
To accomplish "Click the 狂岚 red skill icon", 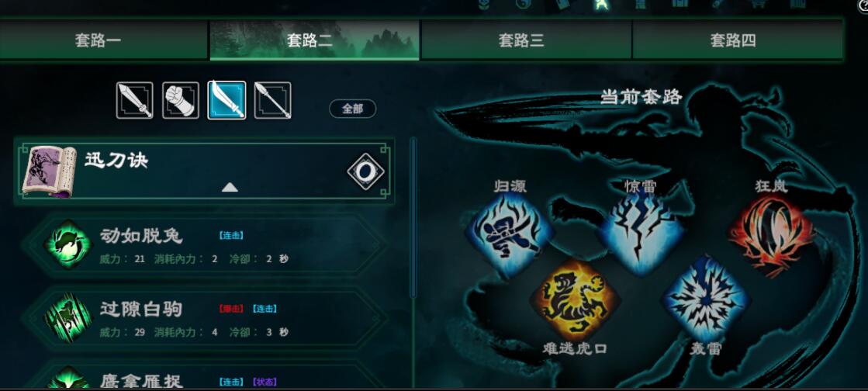I will (x=771, y=235).
